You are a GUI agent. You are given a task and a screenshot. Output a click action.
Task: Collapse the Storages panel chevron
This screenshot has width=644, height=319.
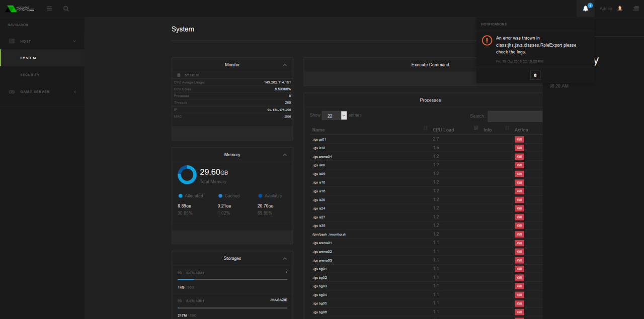285,258
